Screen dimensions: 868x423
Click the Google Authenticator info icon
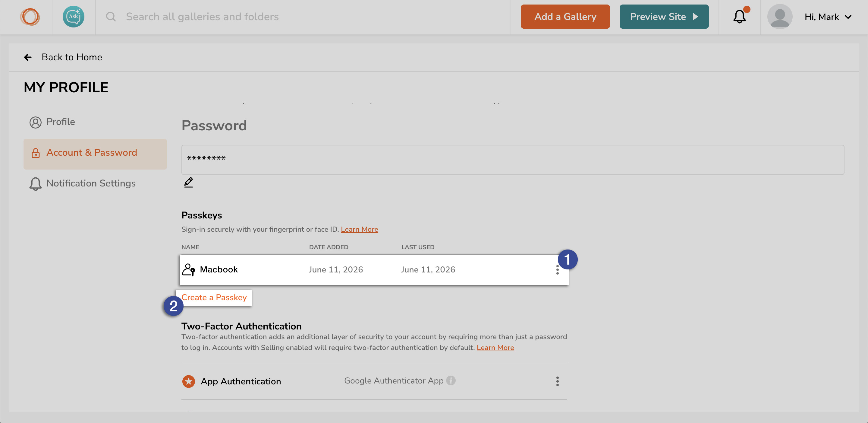click(451, 380)
